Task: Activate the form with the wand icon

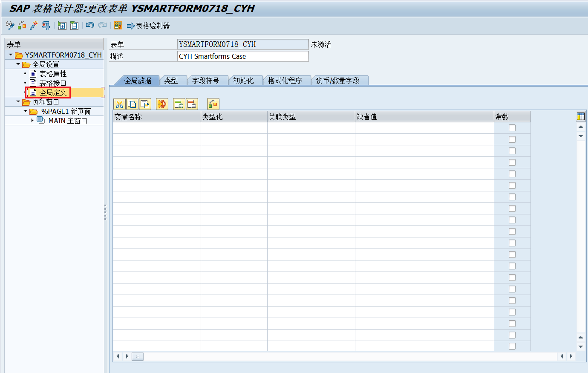Action: point(34,26)
